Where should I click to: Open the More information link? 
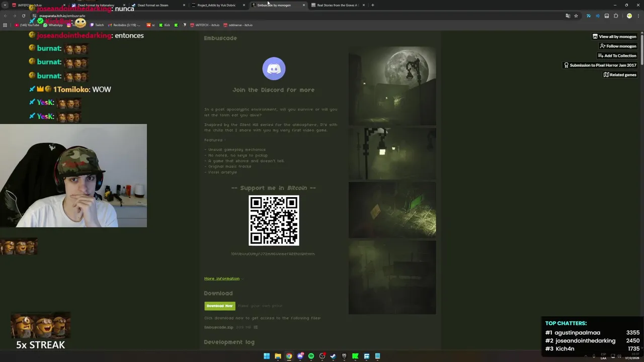pos(222,279)
